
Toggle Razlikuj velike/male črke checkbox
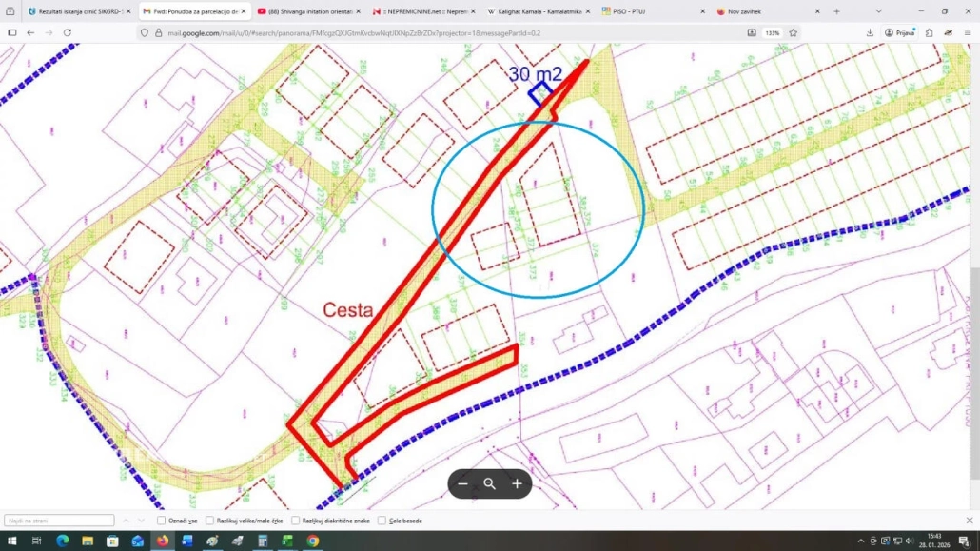pos(210,521)
